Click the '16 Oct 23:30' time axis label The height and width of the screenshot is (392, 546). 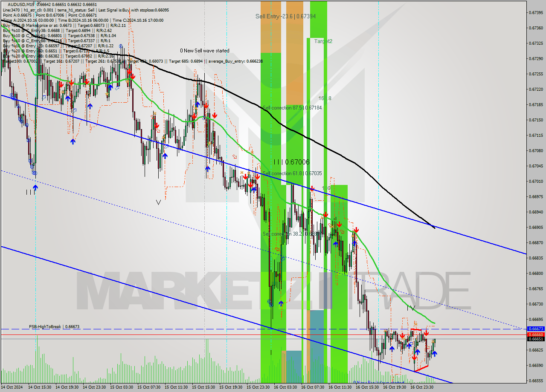(422, 387)
